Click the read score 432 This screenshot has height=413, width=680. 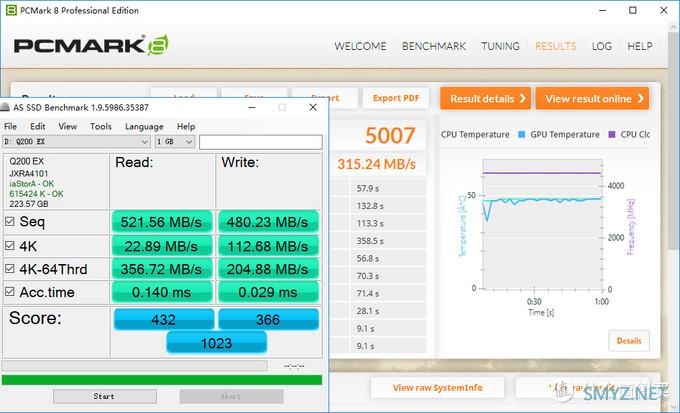click(163, 320)
